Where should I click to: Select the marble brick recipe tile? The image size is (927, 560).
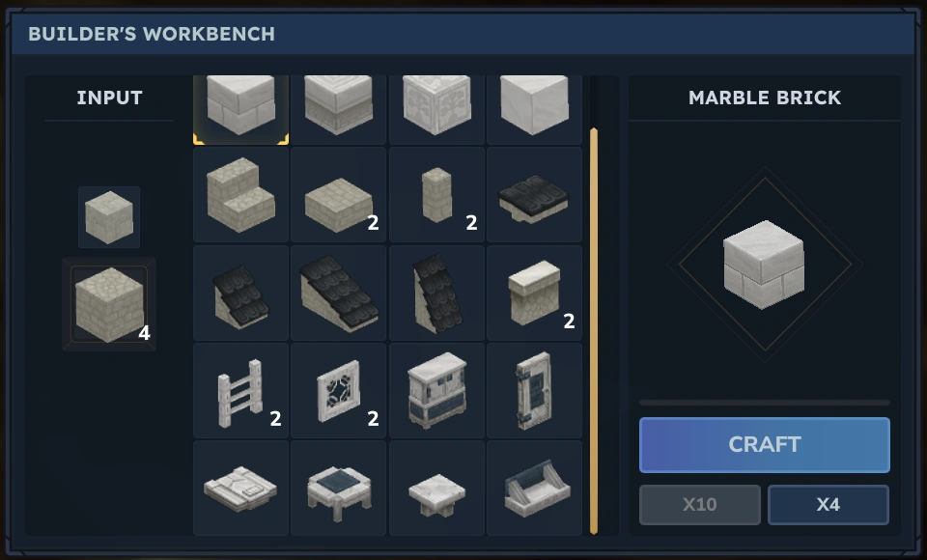240,109
